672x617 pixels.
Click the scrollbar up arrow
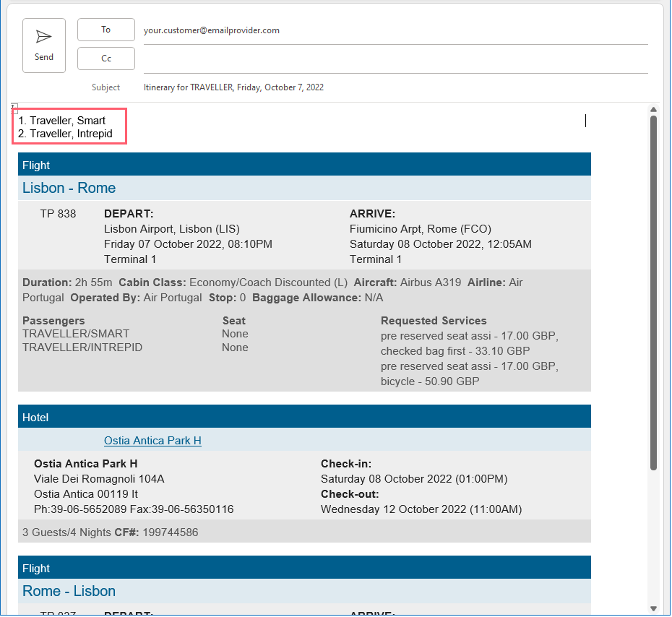pos(653,110)
